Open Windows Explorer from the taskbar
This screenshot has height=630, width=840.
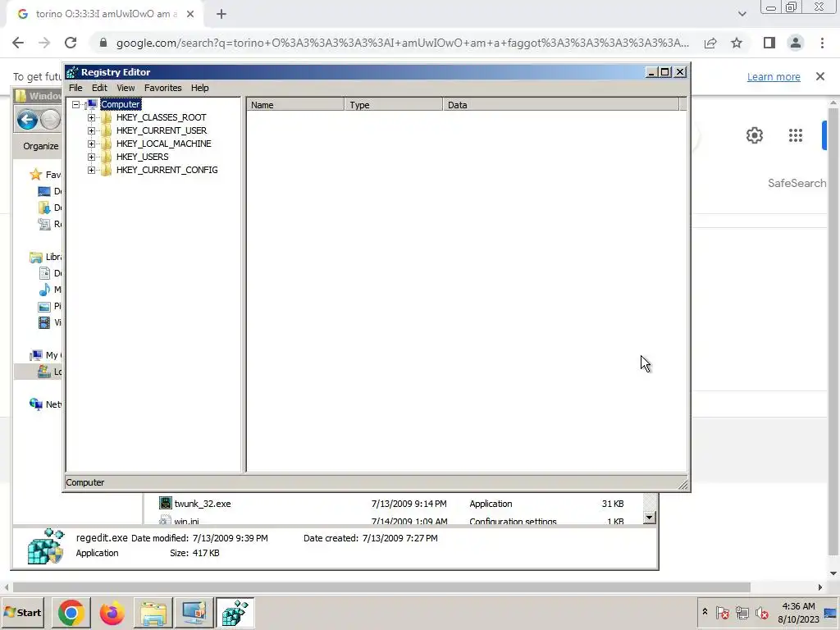coord(153,613)
